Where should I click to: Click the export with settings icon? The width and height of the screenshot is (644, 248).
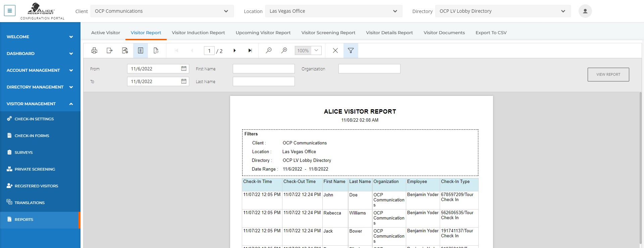click(125, 51)
